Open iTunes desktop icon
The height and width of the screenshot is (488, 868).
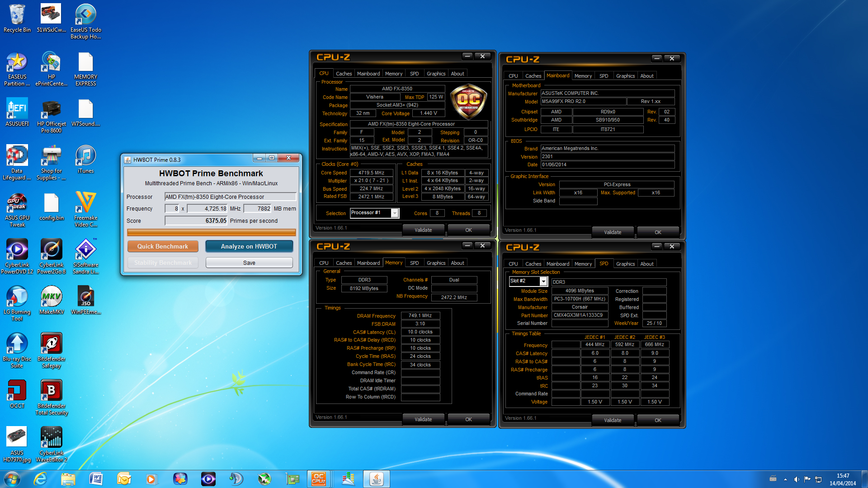coord(85,160)
